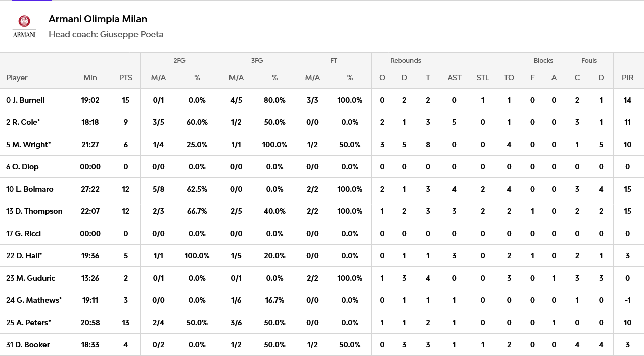Click the Min column header
The image size is (644, 356).
click(90, 78)
